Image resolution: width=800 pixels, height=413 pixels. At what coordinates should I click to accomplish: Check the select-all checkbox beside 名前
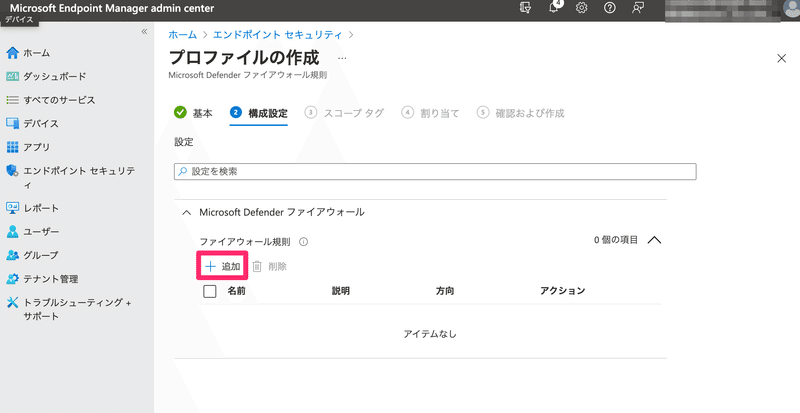click(210, 291)
